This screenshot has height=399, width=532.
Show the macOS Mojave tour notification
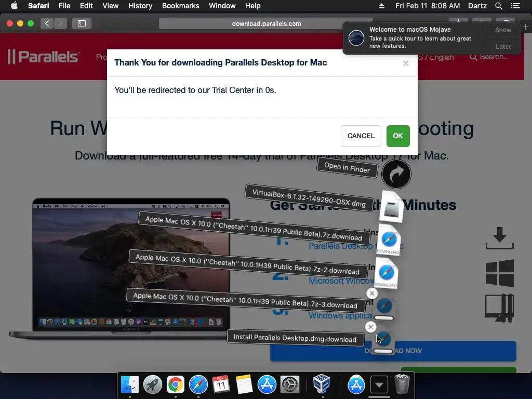click(503, 30)
